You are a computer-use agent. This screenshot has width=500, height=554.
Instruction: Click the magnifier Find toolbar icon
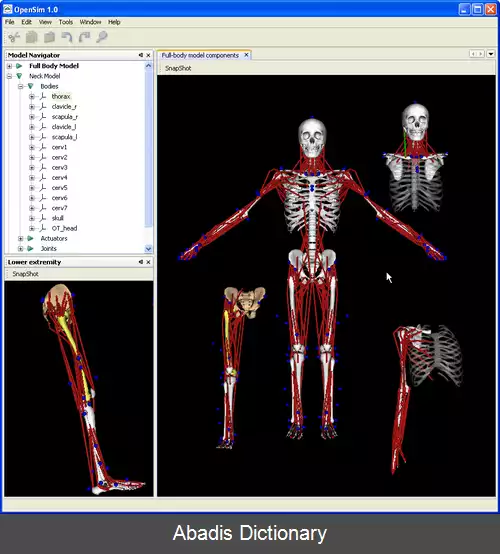point(102,37)
